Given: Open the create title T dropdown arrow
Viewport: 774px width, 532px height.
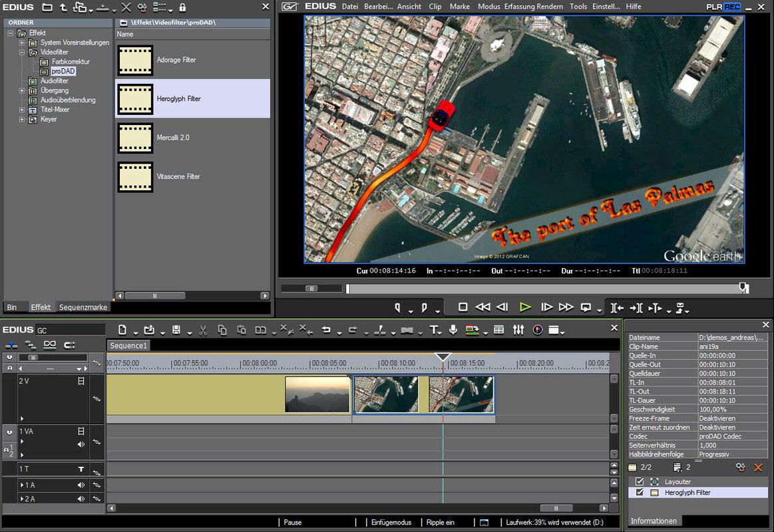Looking at the screenshot, I should click(441, 332).
